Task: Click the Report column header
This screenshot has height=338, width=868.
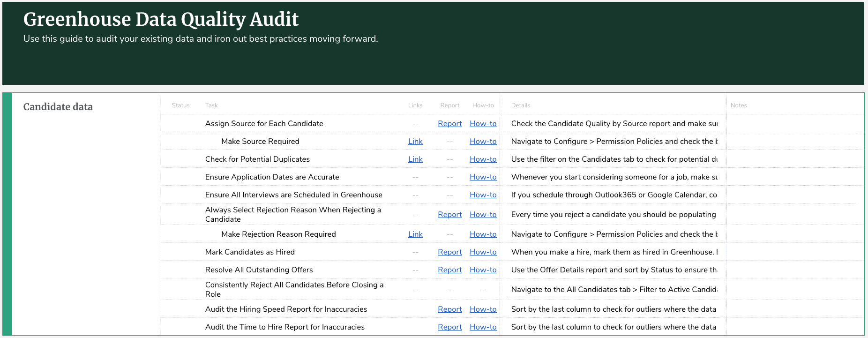Action: coord(449,105)
